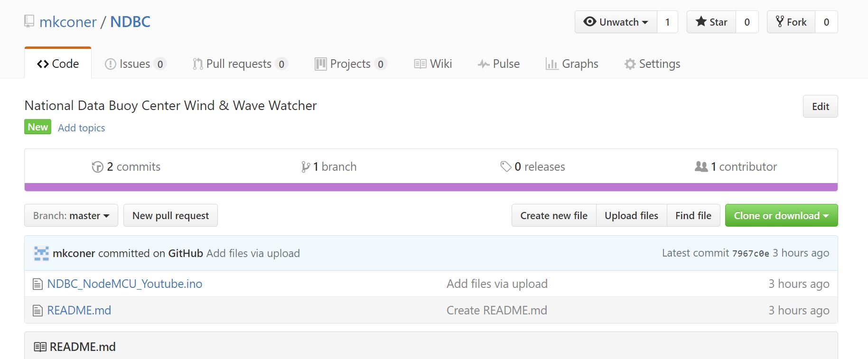Click the commits history clock icon
The image size is (868, 359).
[x=97, y=167]
